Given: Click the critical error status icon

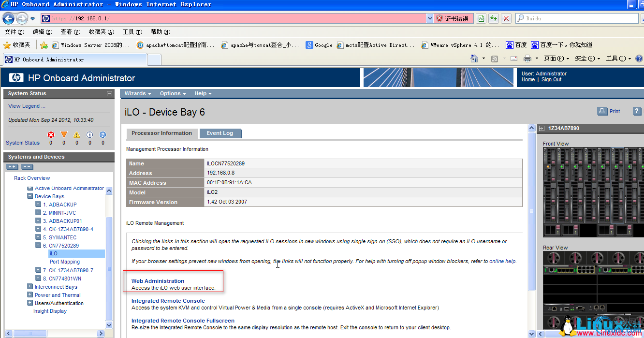Looking at the screenshot, I should [51, 135].
